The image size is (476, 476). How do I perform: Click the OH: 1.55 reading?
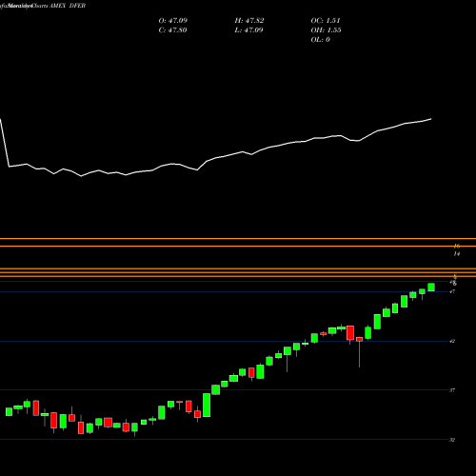[326, 30]
